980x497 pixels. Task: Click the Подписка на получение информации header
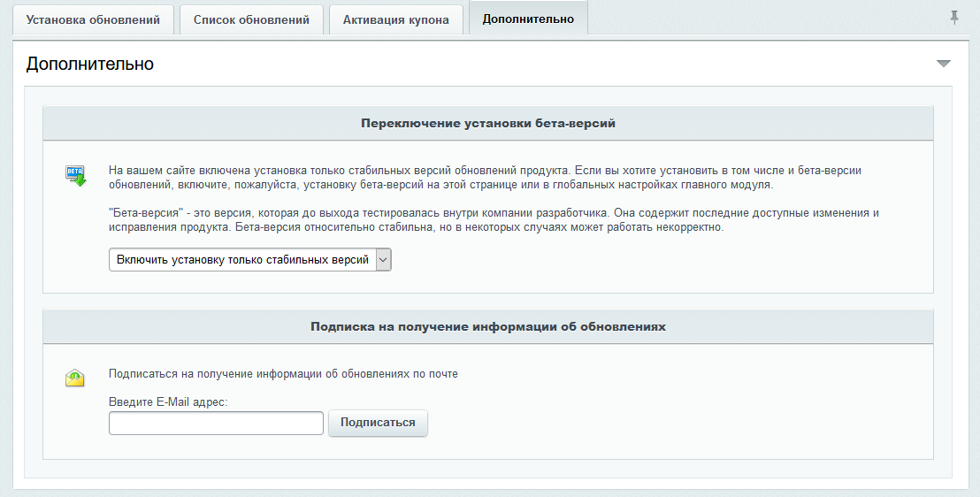(487, 326)
